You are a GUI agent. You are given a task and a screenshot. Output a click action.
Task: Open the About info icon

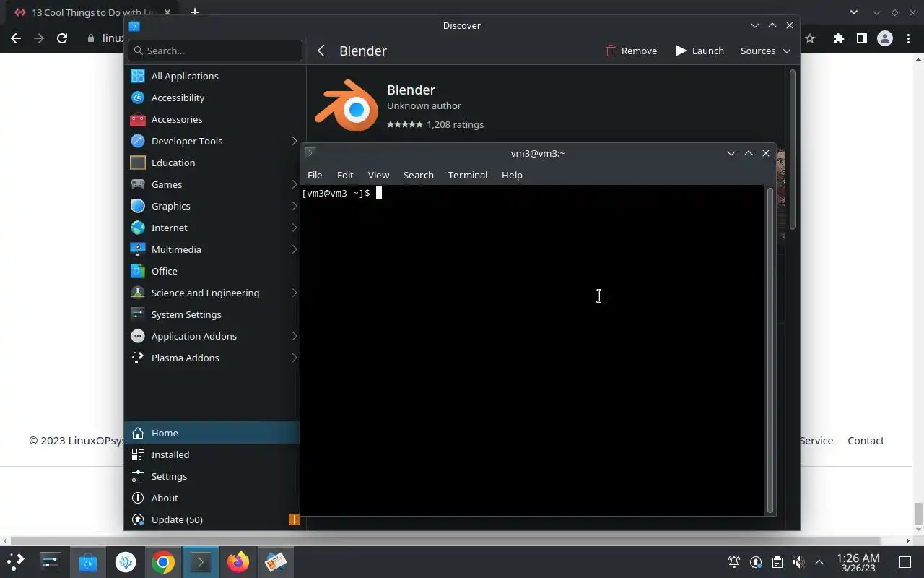pos(138,498)
